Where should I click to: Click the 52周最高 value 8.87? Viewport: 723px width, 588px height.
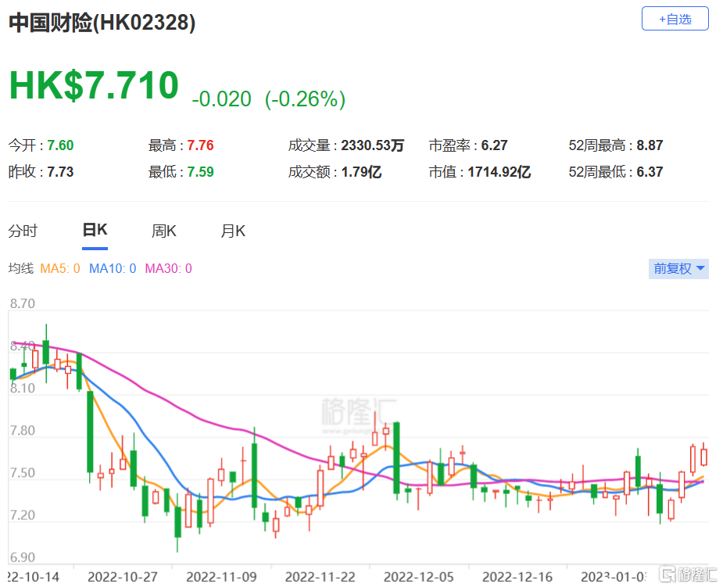click(650, 145)
